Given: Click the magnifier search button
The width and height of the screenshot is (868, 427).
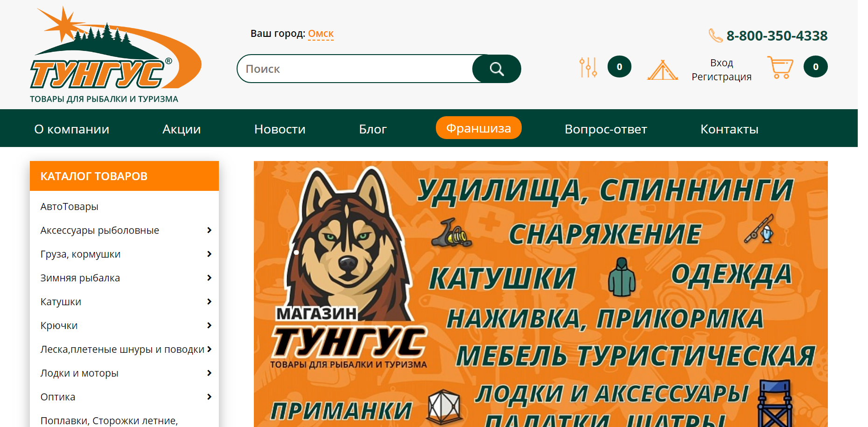Looking at the screenshot, I should point(497,69).
